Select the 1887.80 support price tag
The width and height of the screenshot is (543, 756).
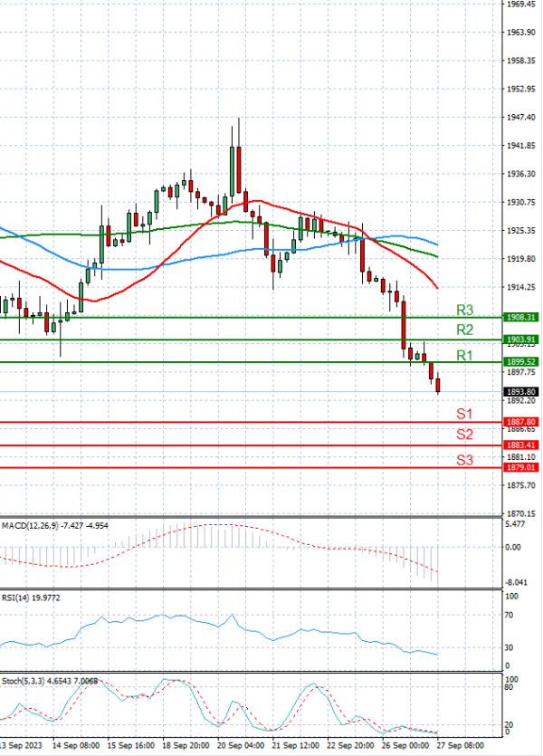[x=520, y=422]
